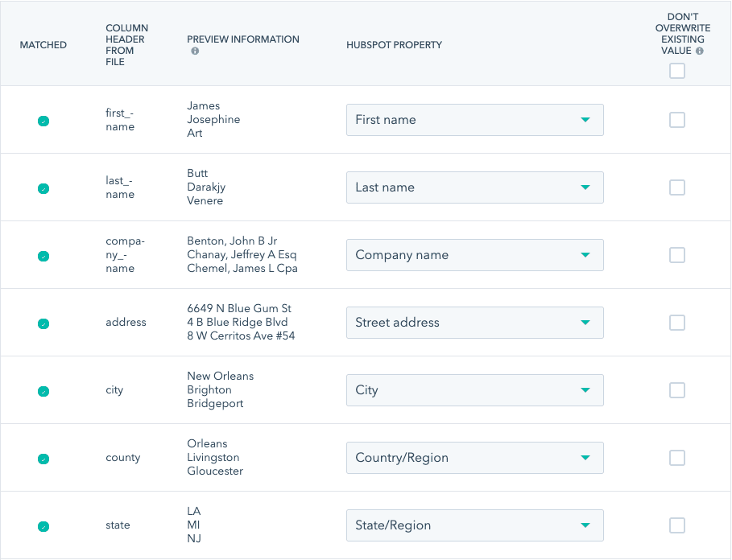Viewport: 732px width, 560px height.
Task: Click the matched checkmark for the state row
Action: click(43, 525)
